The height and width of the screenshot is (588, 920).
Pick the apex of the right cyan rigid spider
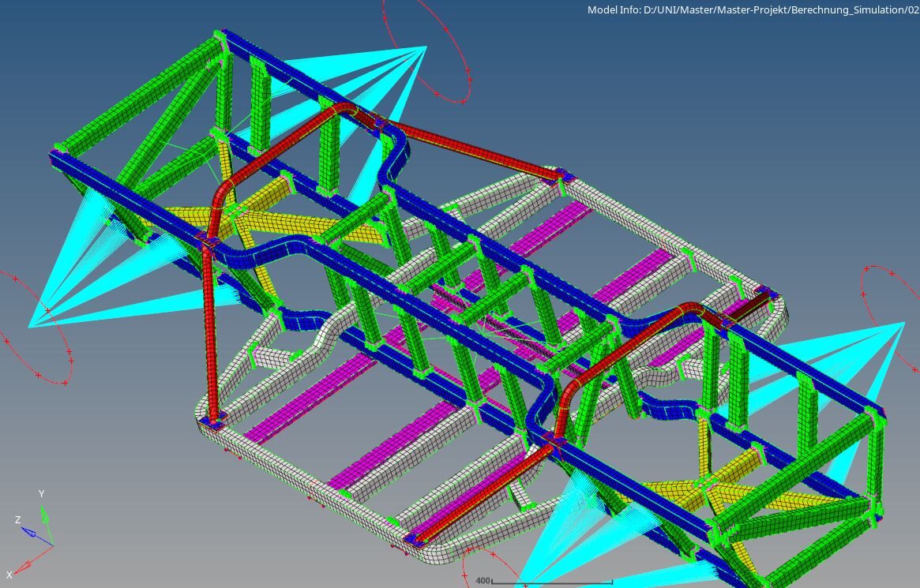click(x=903, y=323)
